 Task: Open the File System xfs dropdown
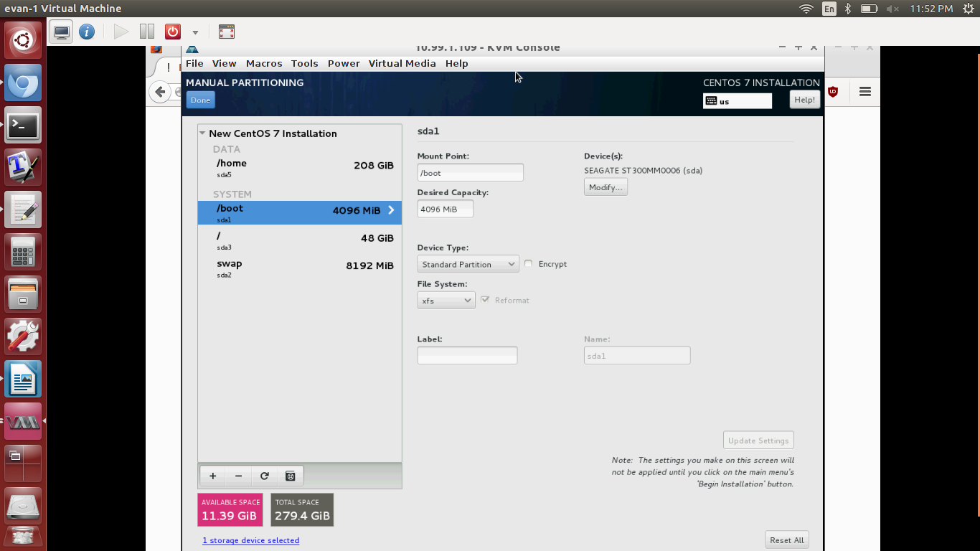pyautogui.click(x=446, y=301)
